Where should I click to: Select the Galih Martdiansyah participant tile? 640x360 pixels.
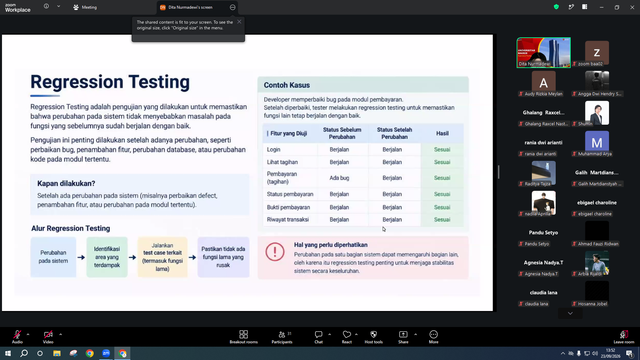597,173
